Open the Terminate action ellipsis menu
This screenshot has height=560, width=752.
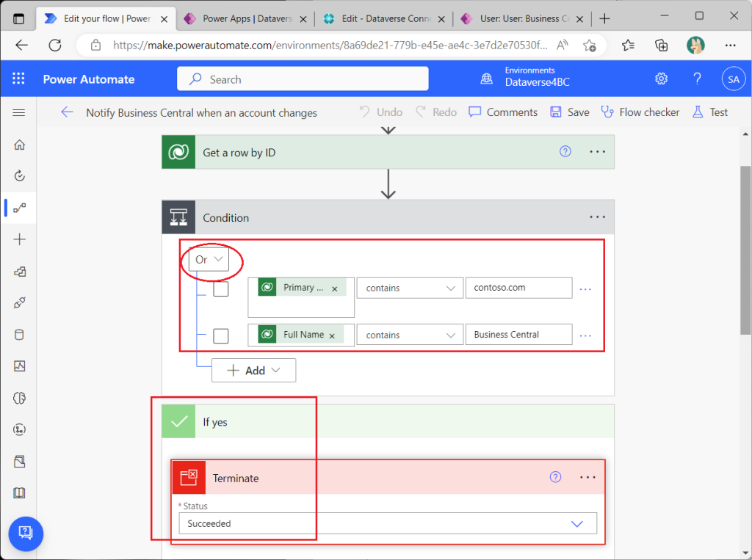point(587,478)
